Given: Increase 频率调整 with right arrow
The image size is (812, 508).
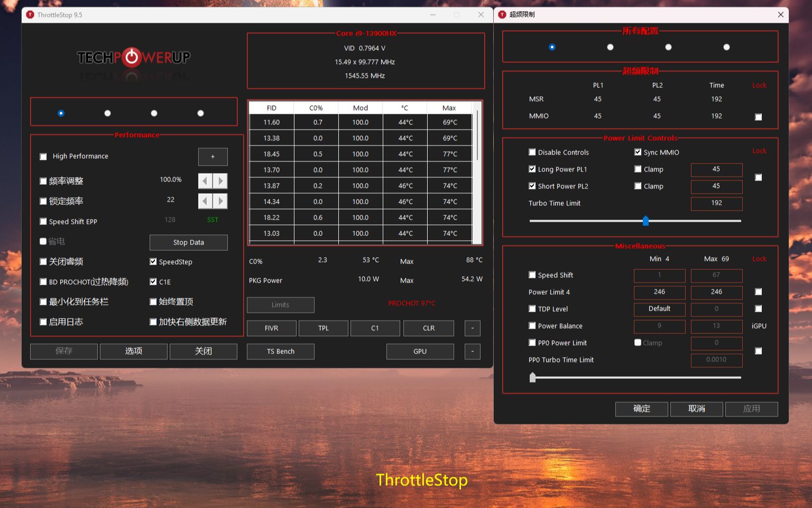Looking at the screenshot, I should [220, 181].
